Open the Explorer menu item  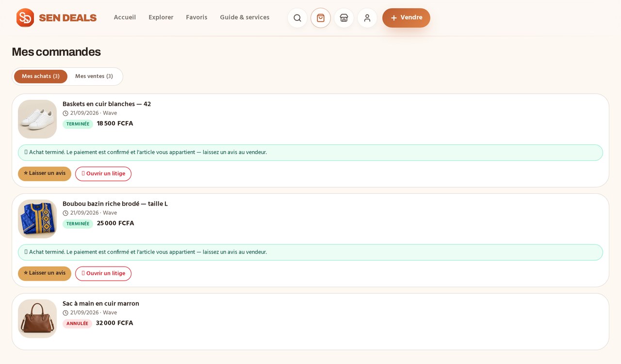pyautogui.click(x=161, y=17)
